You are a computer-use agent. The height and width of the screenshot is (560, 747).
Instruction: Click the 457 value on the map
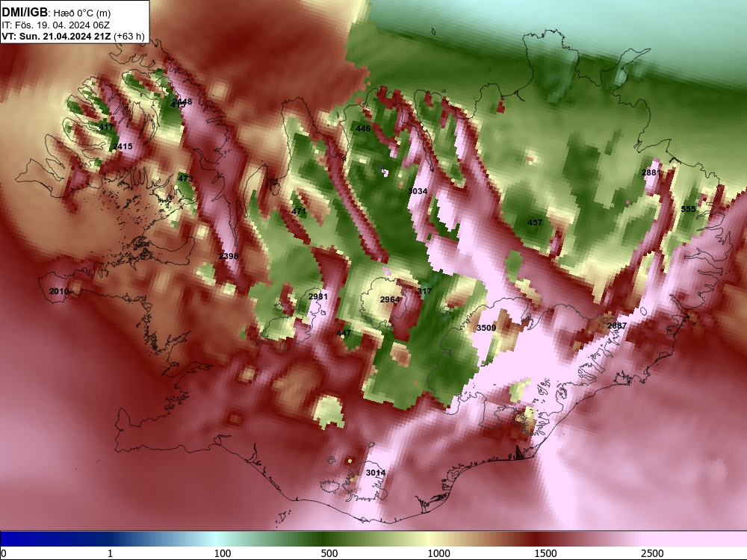(535, 223)
